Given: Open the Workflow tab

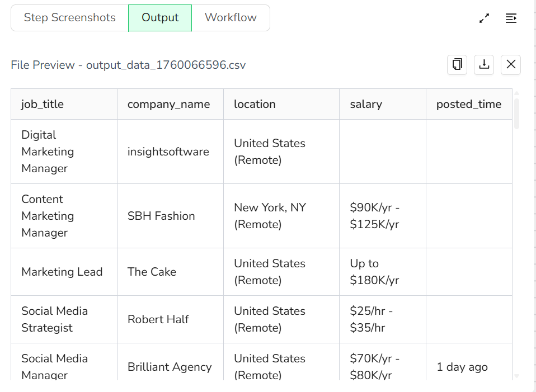Looking at the screenshot, I should pos(231,17).
